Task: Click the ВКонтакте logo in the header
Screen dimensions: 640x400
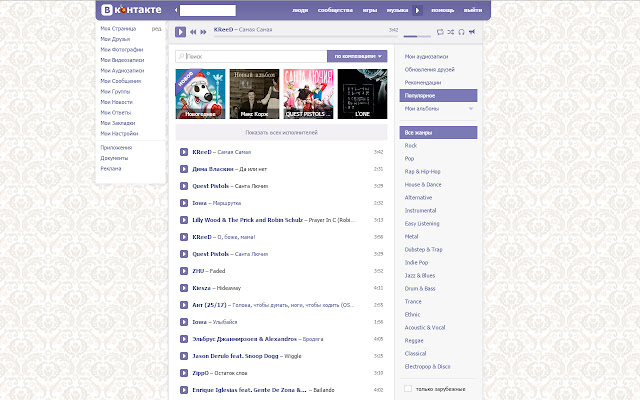Action: [131, 10]
